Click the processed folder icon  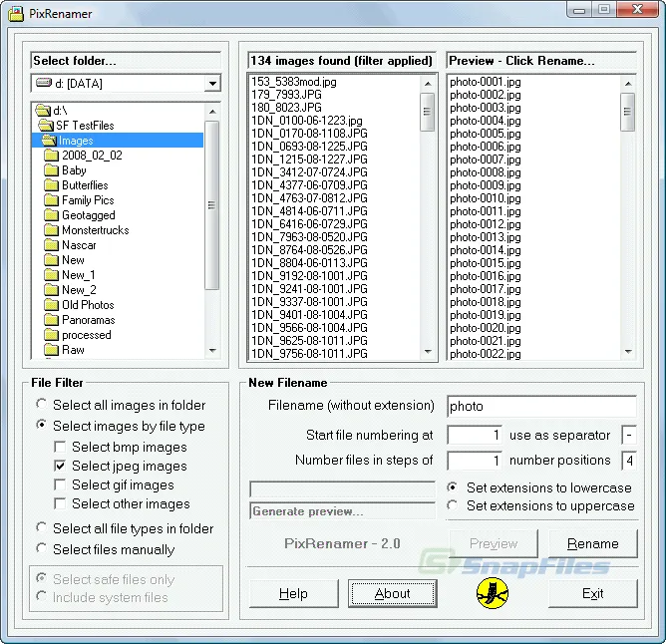click(x=52, y=335)
